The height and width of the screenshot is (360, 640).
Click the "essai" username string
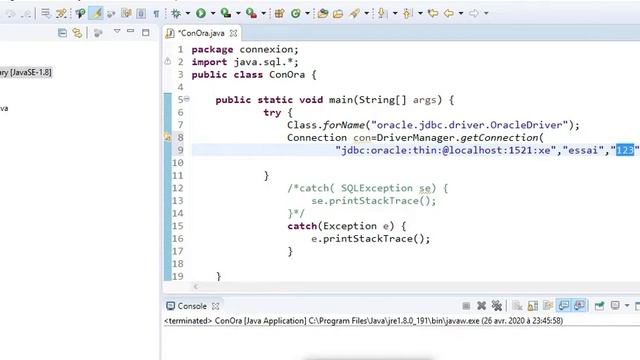click(583, 150)
